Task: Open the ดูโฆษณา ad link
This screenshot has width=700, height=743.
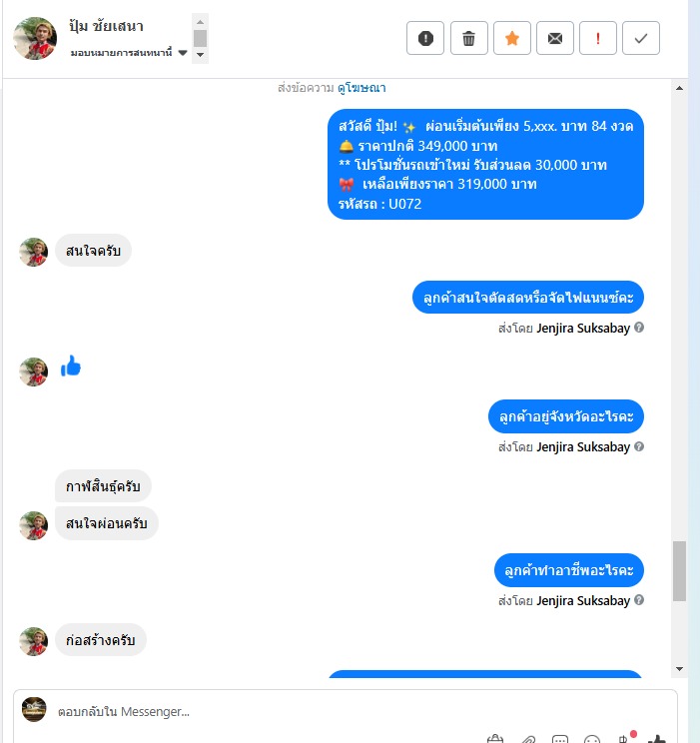Action: pyautogui.click(x=361, y=88)
